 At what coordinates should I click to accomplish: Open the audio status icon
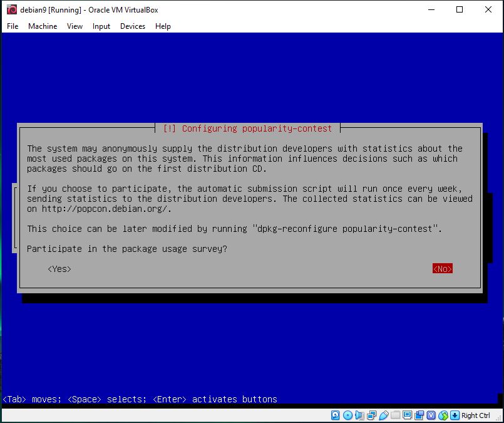[359, 415]
